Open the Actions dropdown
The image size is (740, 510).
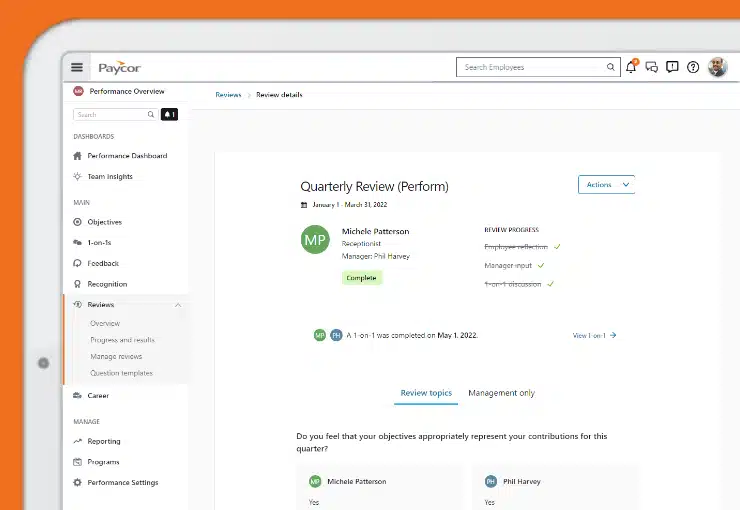606,184
